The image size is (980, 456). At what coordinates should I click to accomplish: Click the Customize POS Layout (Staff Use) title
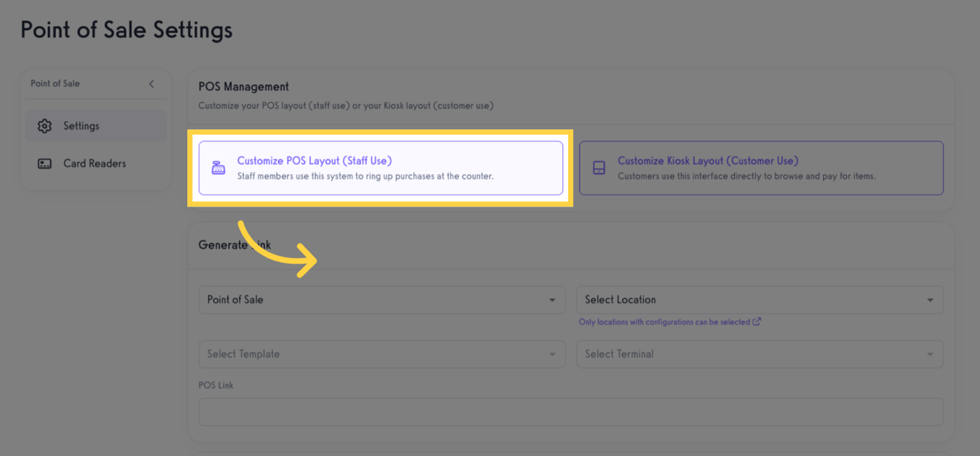point(314,161)
